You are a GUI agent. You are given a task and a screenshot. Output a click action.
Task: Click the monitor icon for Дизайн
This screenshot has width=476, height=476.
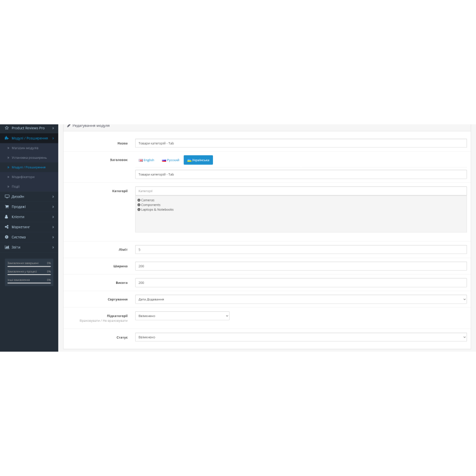[6, 196]
